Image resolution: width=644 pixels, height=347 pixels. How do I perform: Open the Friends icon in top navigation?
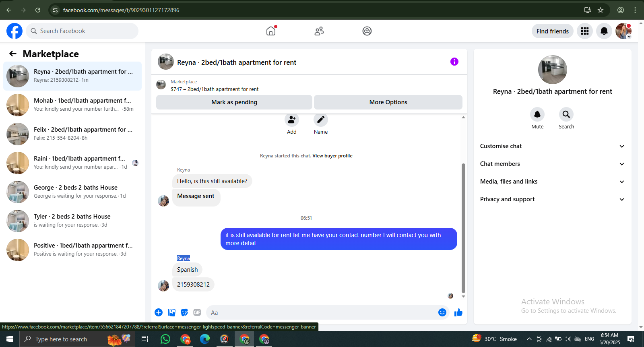pos(319,31)
